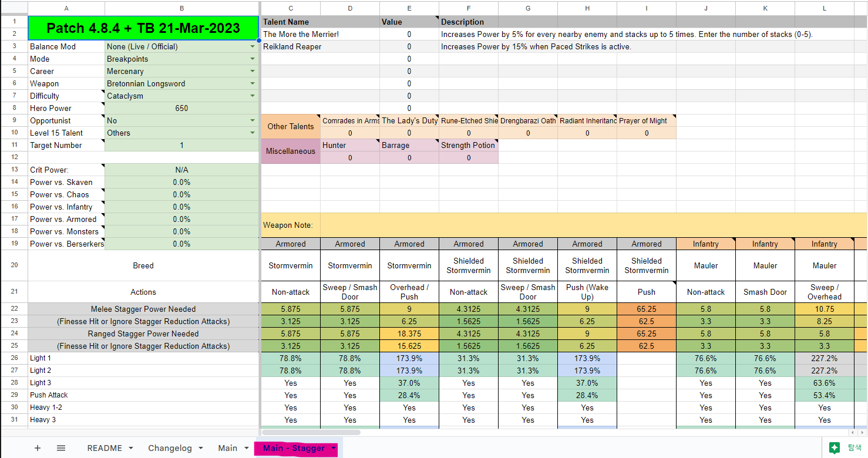Switch to the Changelog sheet tab
This screenshot has width=868, height=458.
pos(170,448)
